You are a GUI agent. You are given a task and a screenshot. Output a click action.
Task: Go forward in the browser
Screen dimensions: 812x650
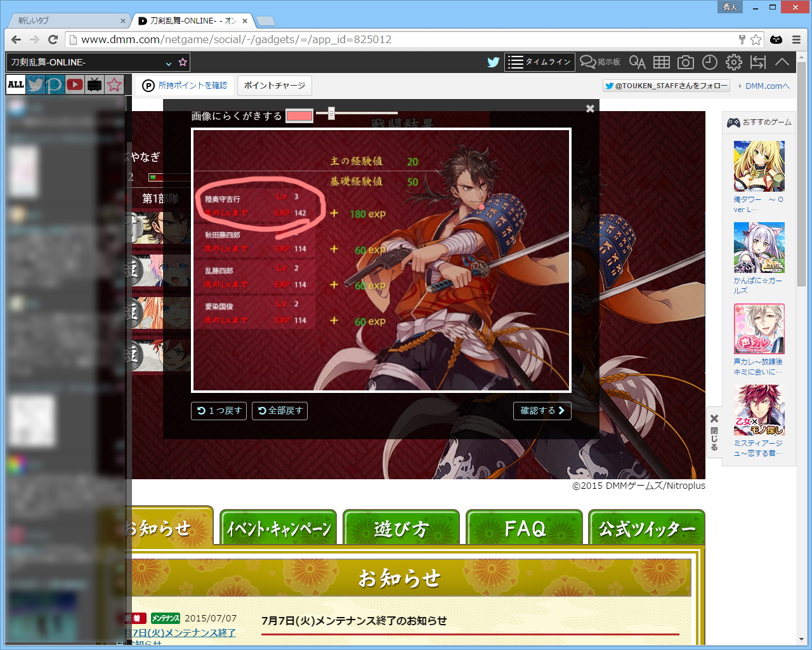point(34,39)
